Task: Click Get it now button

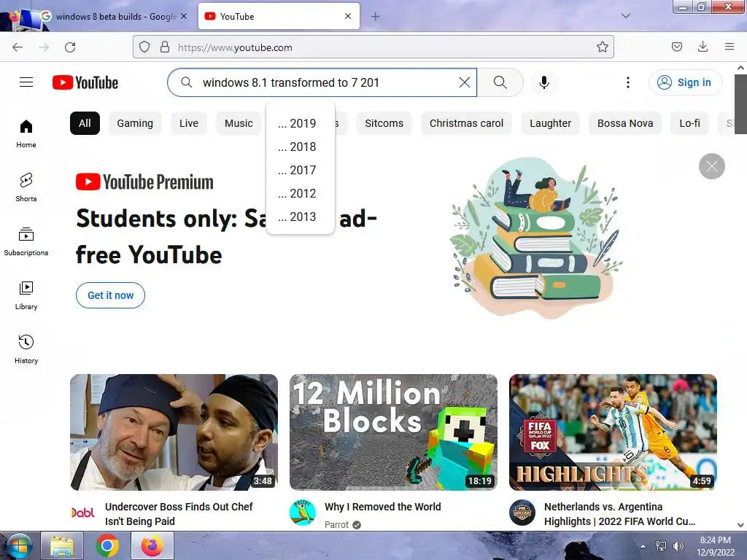Action: [x=111, y=295]
